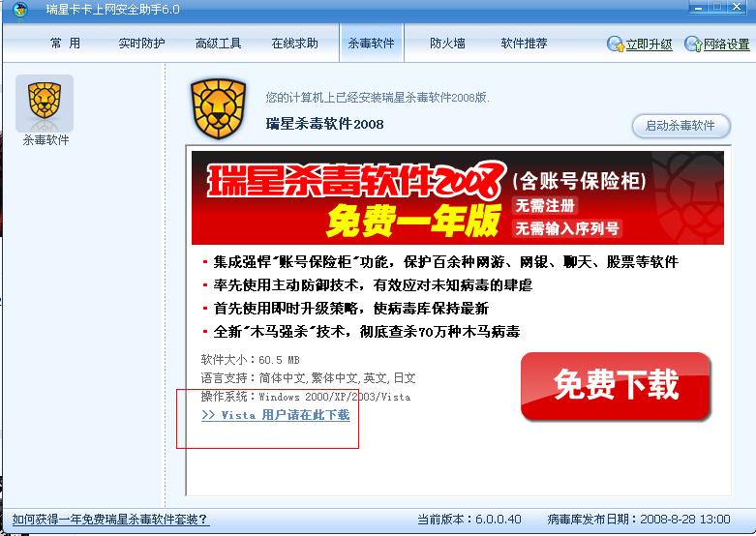Open the 常用 tab
The height and width of the screenshot is (536, 756).
[x=66, y=44]
